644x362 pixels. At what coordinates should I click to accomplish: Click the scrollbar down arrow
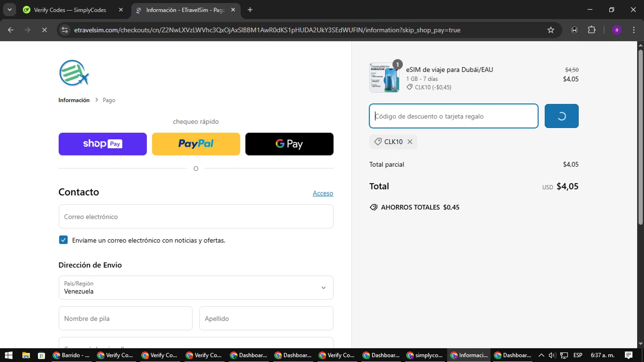tap(641, 344)
